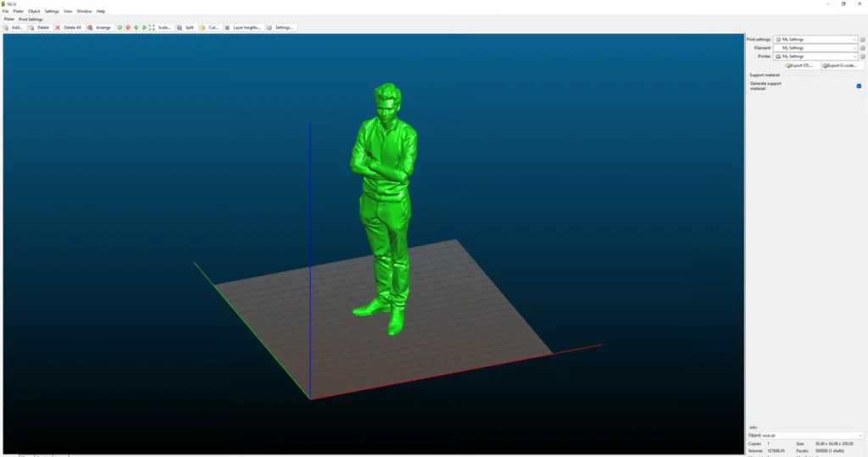868x457 pixels.
Task: Click the green plus More copies icon
Action: click(120, 27)
